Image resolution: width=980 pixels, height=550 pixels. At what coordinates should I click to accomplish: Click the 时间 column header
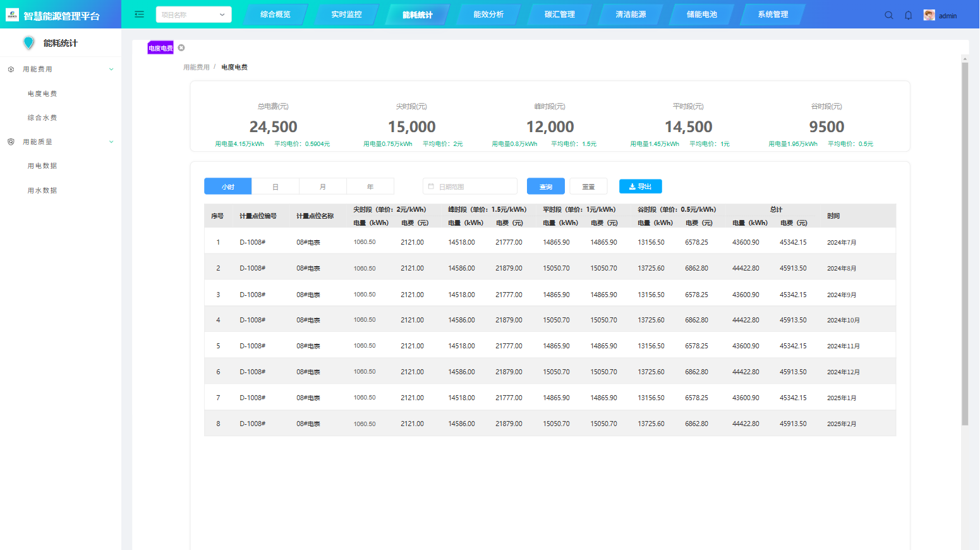click(x=833, y=216)
